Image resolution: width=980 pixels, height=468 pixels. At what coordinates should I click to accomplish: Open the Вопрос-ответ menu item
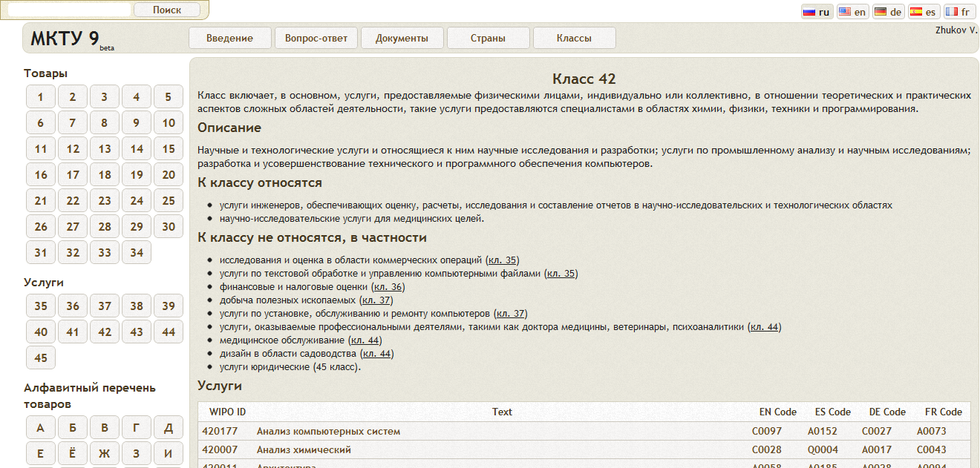point(316,39)
